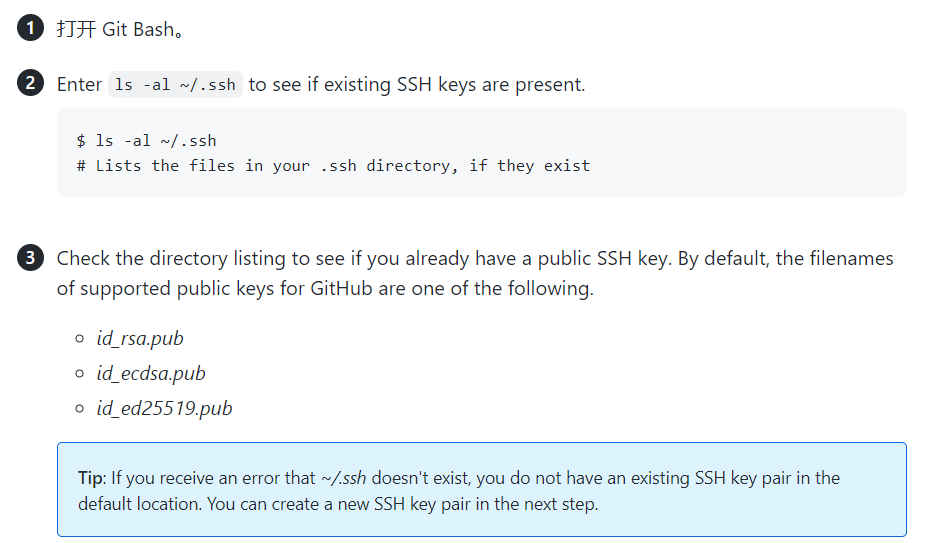Click the comment line about listing files
Screen dimensions: 928x543
pyautogui.click(x=333, y=166)
